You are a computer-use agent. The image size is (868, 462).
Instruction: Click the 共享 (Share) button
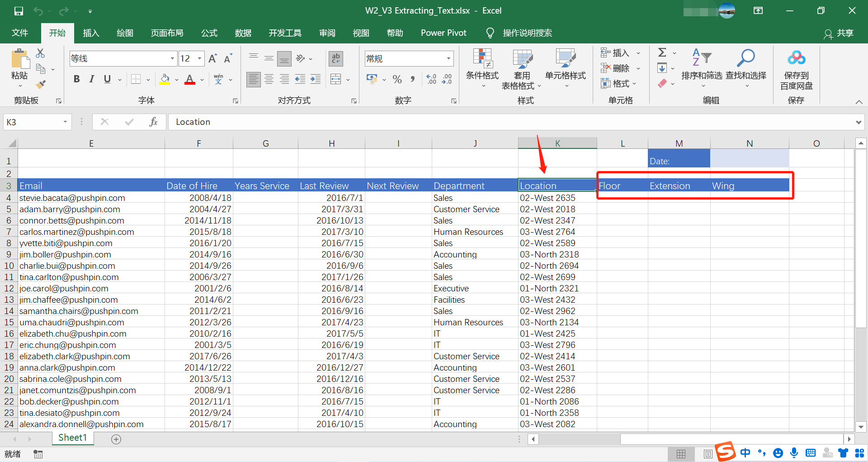coord(839,33)
